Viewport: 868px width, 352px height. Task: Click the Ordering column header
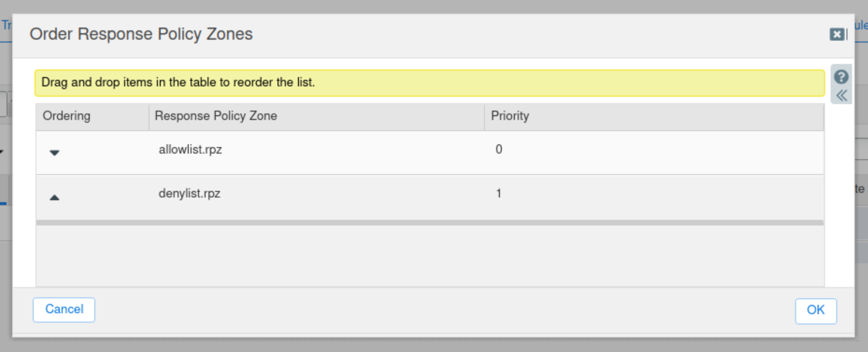click(x=66, y=116)
